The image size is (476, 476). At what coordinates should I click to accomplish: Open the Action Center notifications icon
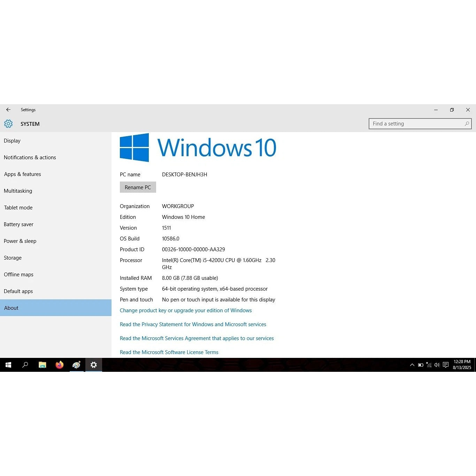(446, 365)
